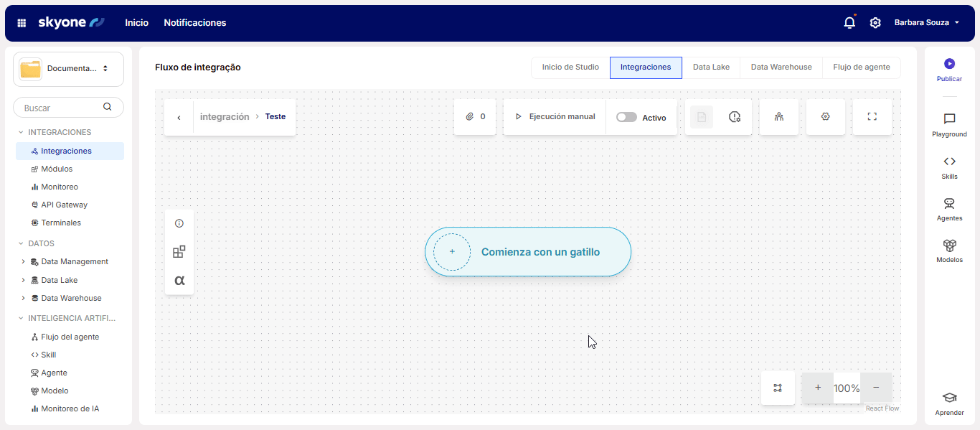Open the info panel on canvas

click(179, 223)
